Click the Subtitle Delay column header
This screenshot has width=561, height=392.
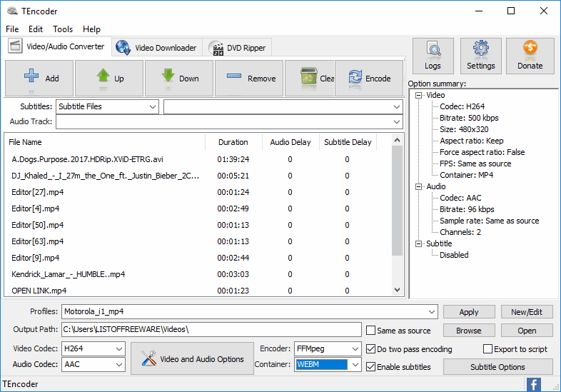[348, 142]
